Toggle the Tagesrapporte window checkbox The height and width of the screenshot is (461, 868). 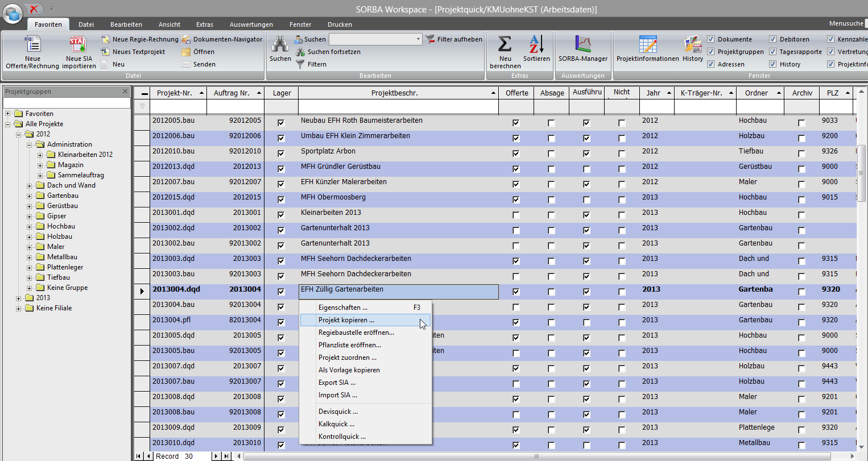point(772,52)
